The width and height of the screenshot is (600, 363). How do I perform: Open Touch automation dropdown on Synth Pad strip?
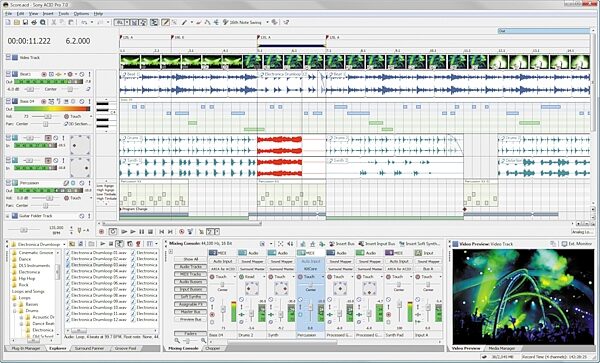pos(411,277)
